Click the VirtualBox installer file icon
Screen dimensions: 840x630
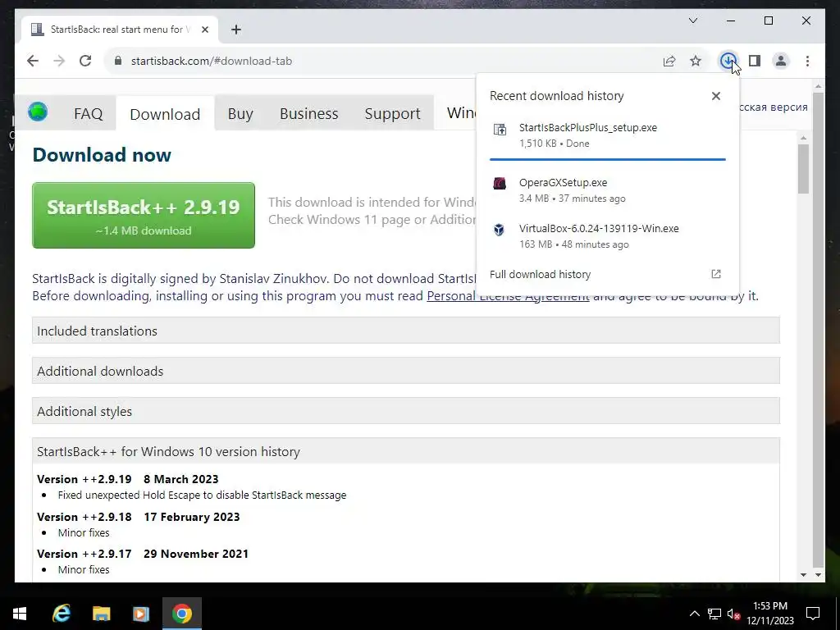point(500,230)
